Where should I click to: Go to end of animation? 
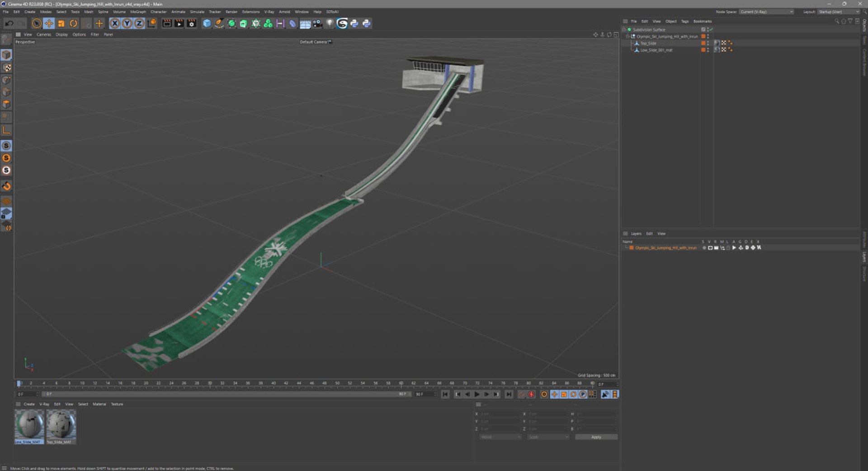pyautogui.click(x=509, y=395)
